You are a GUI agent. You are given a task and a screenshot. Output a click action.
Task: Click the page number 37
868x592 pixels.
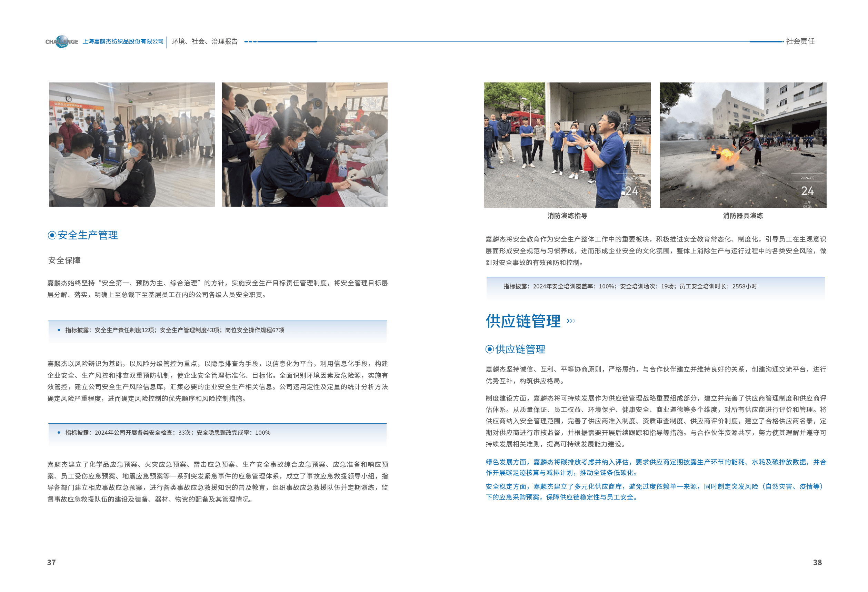click(x=51, y=562)
